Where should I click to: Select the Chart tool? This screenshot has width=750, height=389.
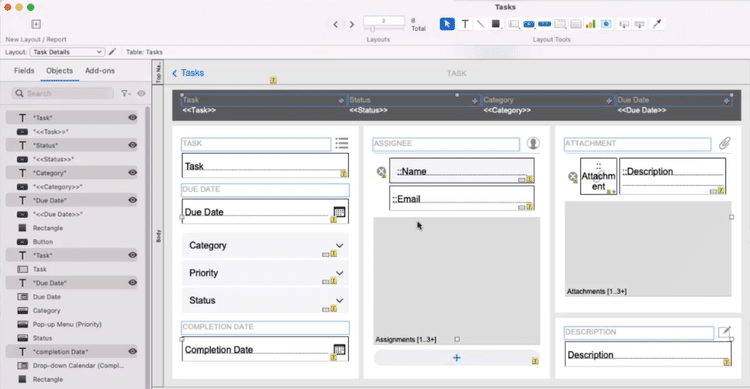tap(591, 24)
